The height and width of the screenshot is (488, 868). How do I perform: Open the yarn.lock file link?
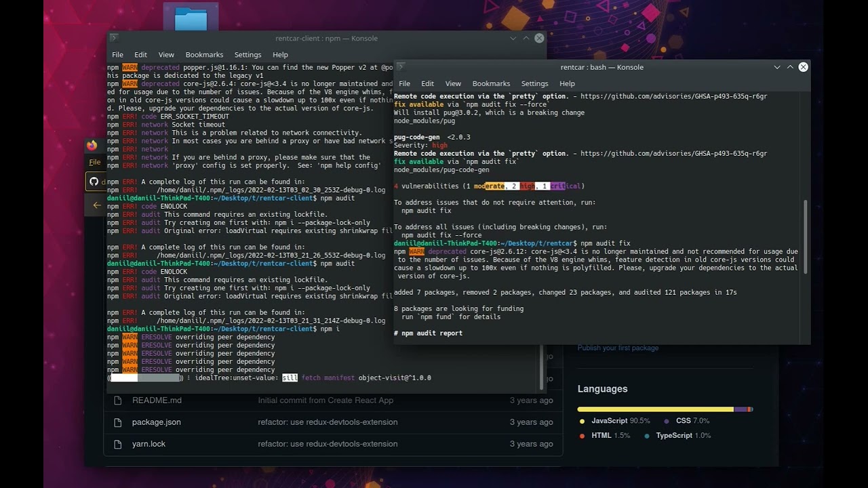click(x=149, y=444)
